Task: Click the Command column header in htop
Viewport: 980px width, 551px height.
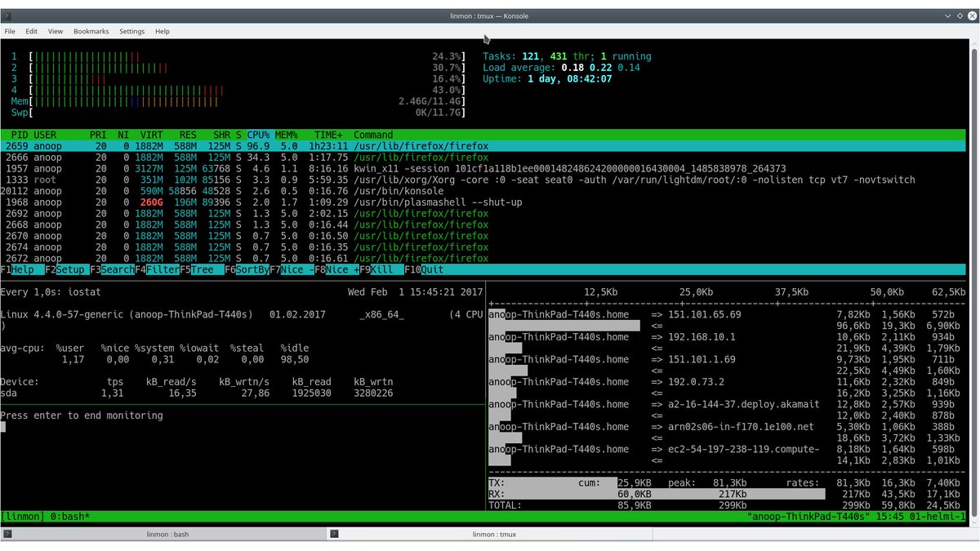Action: 373,135
